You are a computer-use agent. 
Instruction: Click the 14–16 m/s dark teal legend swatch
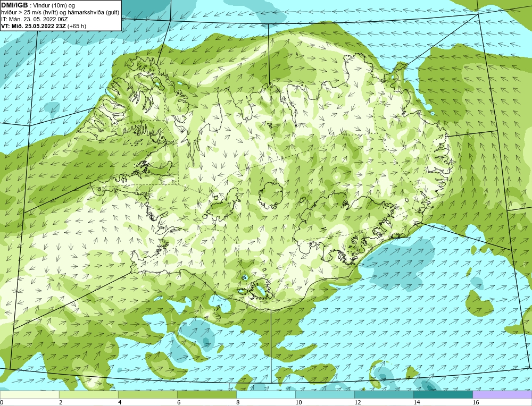(x=443, y=394)
